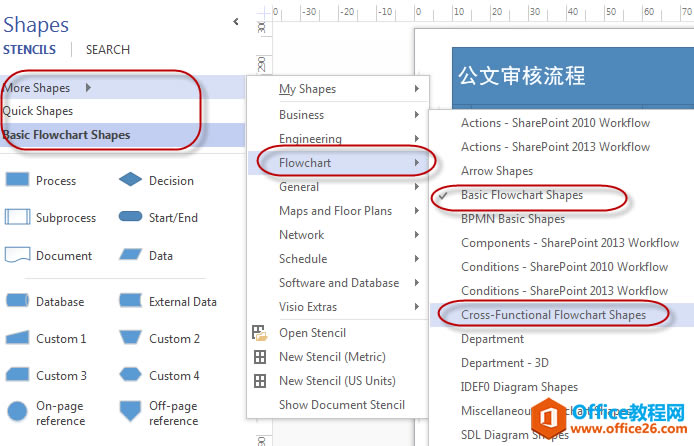Expand the Software and Database arrow

[416, 282]
